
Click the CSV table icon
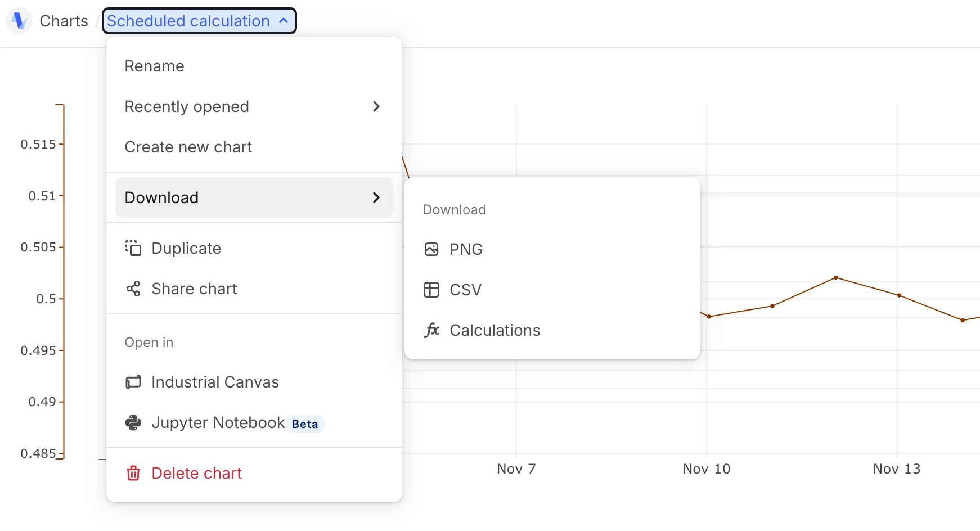431,290
